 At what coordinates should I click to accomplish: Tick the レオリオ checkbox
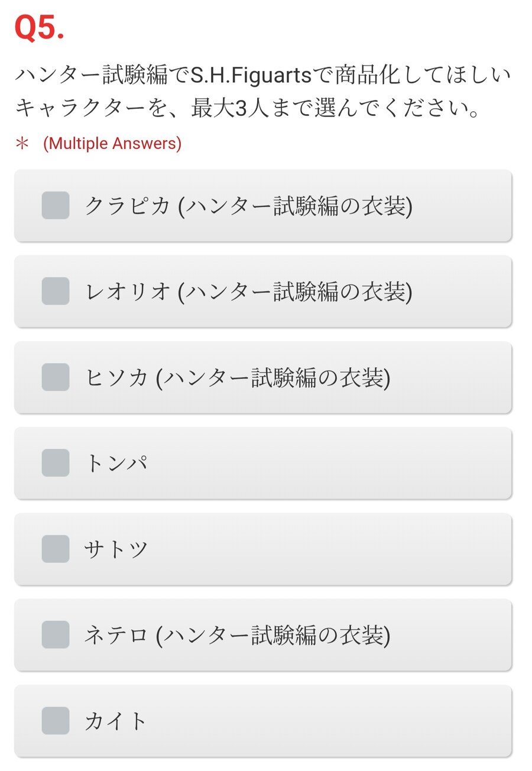[56, 291]
